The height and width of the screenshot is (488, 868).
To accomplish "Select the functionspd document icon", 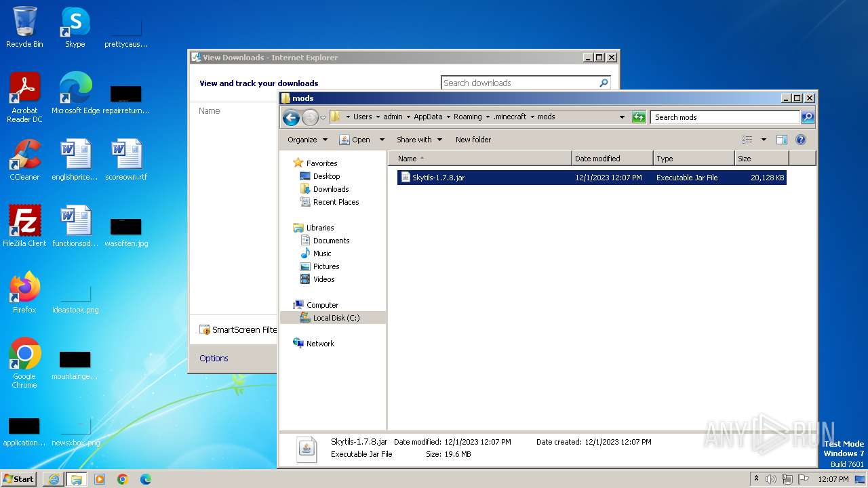I will [75, 226].
